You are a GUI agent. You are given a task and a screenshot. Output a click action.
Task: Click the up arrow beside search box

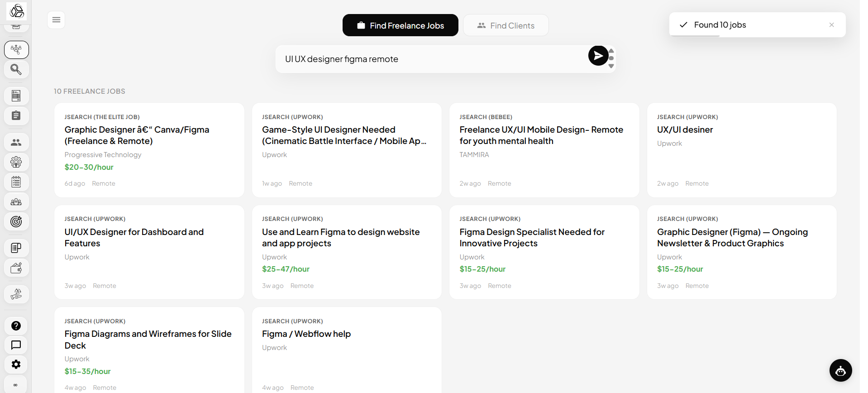pyautogui.click(x=611, y=51)
